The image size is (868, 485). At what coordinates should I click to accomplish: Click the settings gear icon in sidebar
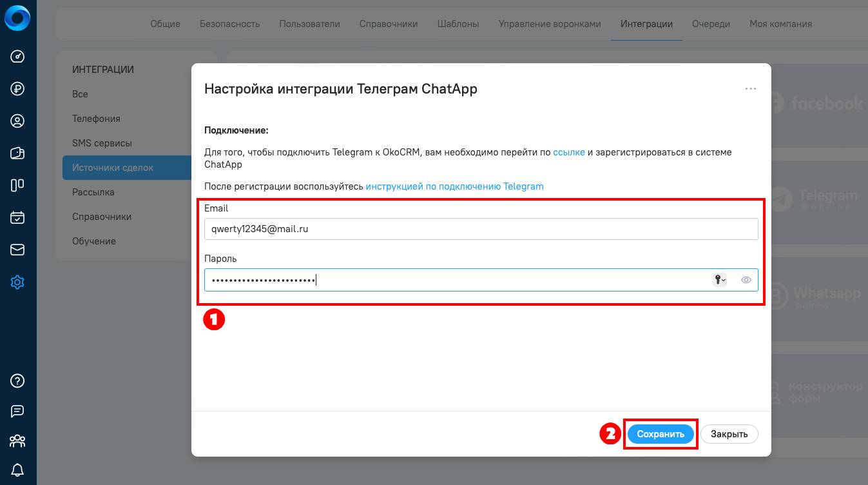point(17,282)
